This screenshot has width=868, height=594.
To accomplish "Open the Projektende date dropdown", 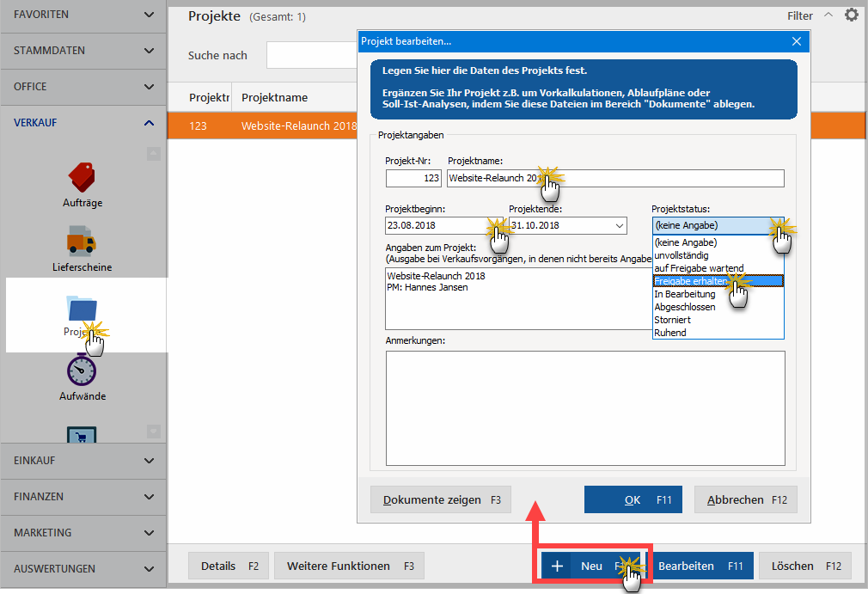I will tap(620, 225).
